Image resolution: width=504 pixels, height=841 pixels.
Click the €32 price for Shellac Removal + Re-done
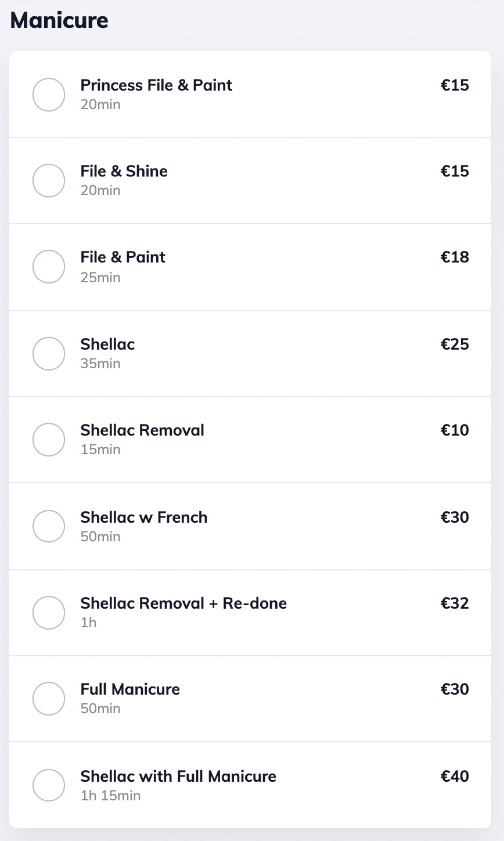pyautogui.click(x=455, y=603)
